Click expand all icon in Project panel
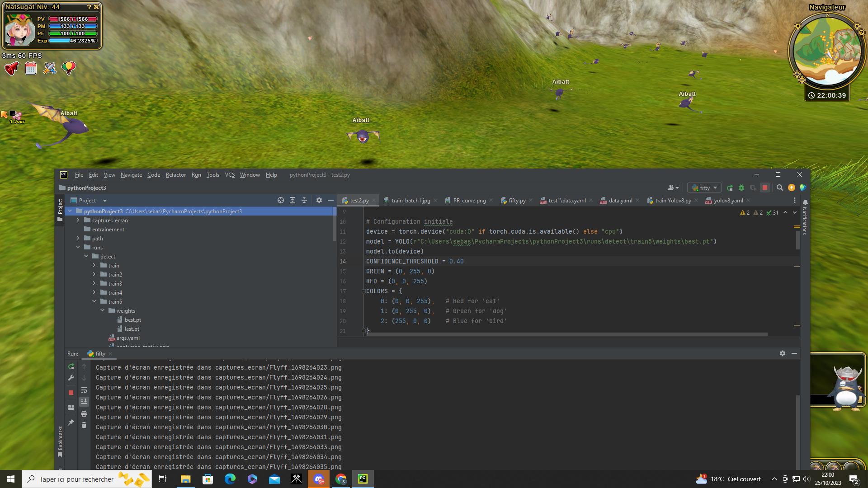The image size is (868, 488). point(292,201)
